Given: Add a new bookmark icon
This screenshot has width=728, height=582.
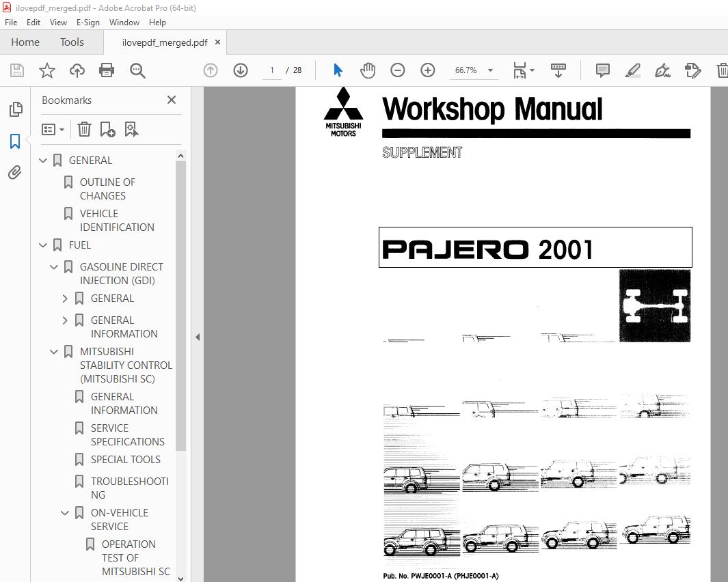Looking at the screenshot, I should (x=108, y=130).
